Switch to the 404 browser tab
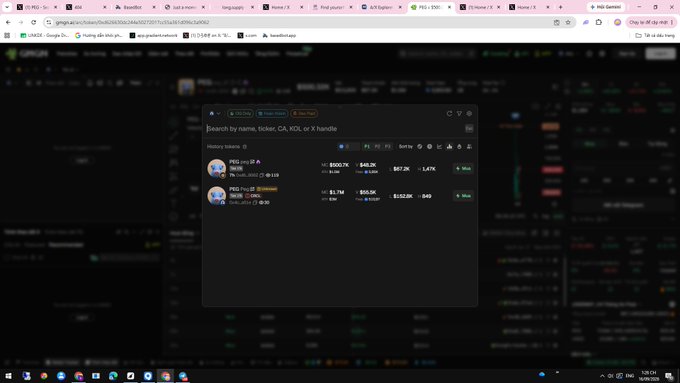This screenshot has width=680, height=383. click(86, 7)
